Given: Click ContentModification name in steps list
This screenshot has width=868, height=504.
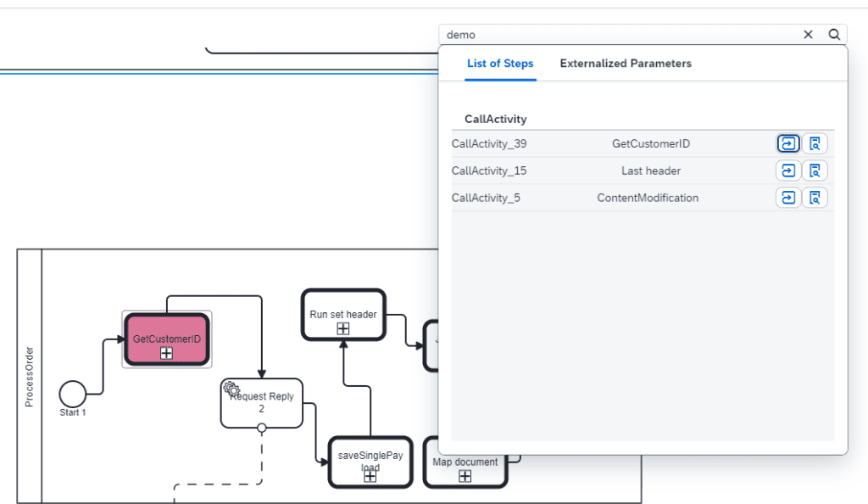Looking at the screenshot, I should [648, 198].
